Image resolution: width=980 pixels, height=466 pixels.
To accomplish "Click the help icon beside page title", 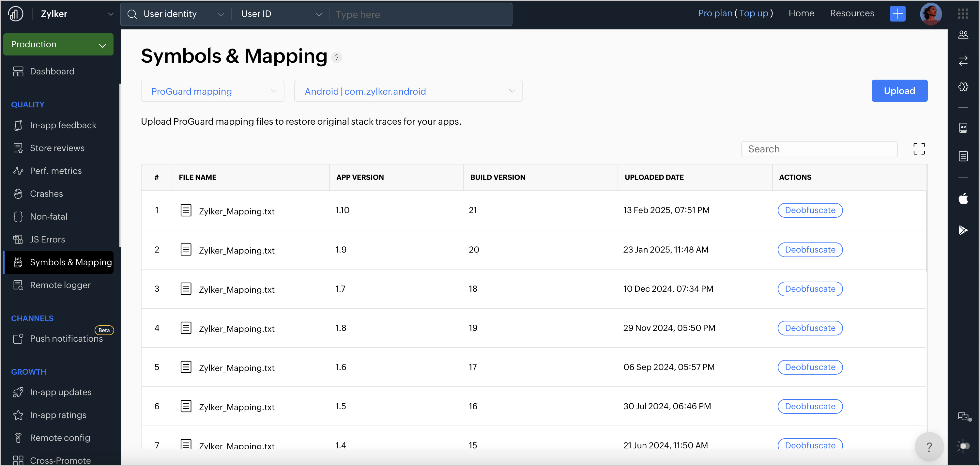I will coord(336,57).
